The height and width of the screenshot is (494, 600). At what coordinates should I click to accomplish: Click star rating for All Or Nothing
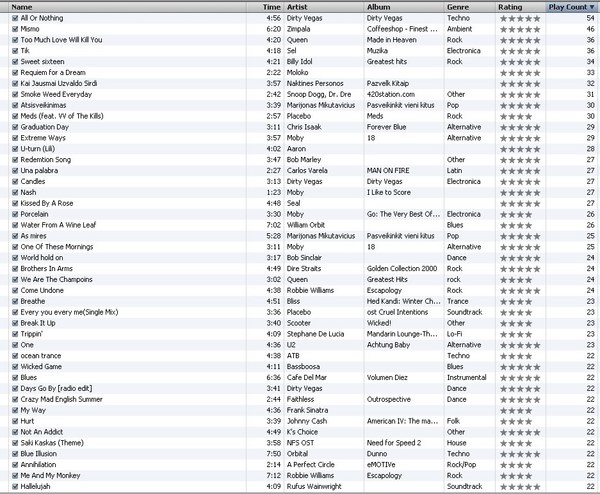click(x=520, y=18)
